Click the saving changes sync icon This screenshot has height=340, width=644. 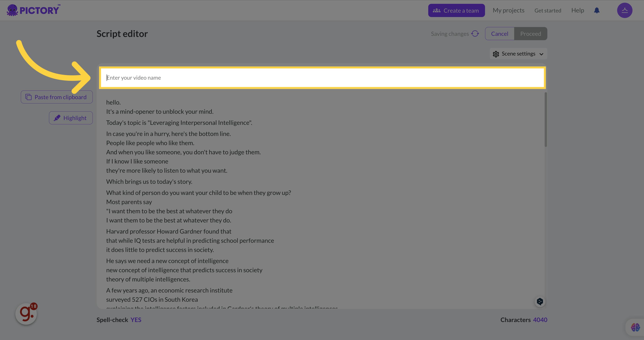tap(475, 34)
